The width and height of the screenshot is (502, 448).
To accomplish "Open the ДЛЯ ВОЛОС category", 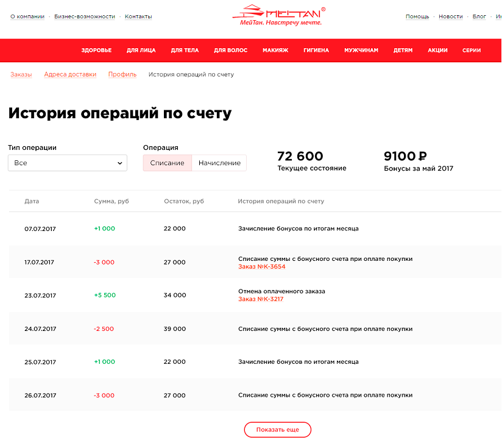I will pos(230,51).
